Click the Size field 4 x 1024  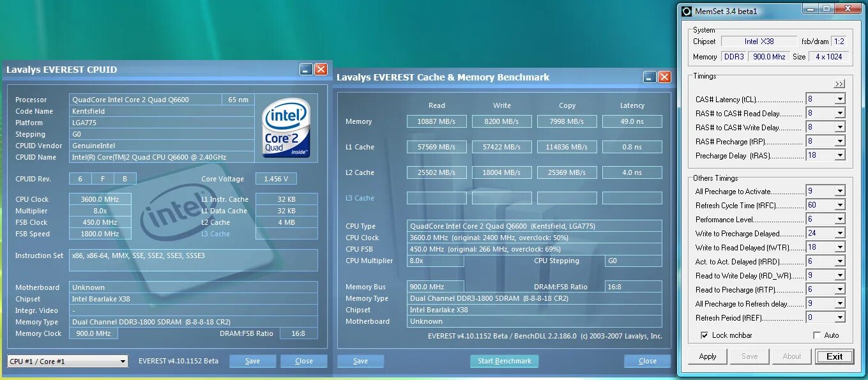[829, 57]
